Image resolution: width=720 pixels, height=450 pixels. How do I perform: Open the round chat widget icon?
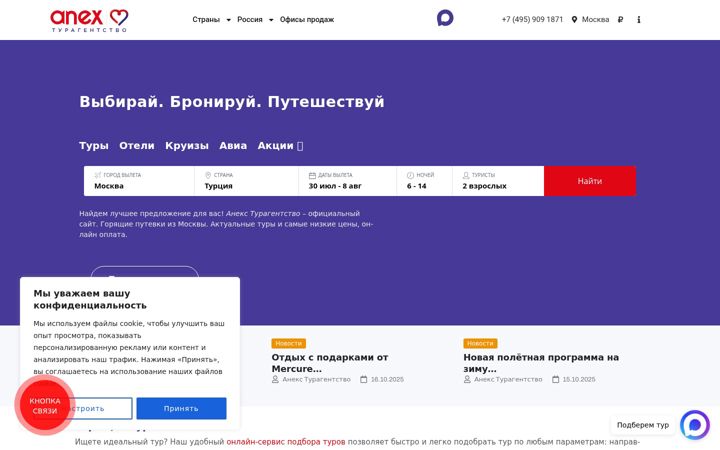click(695, 425)
